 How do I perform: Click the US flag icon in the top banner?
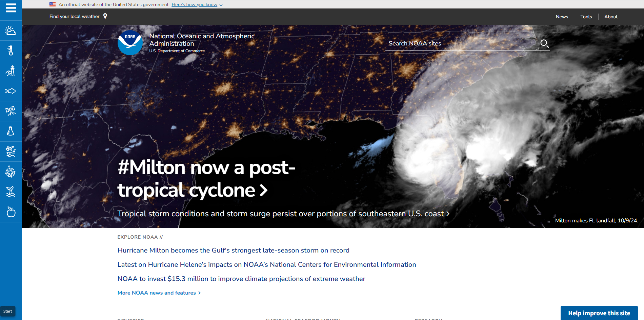tap(53, 4)
